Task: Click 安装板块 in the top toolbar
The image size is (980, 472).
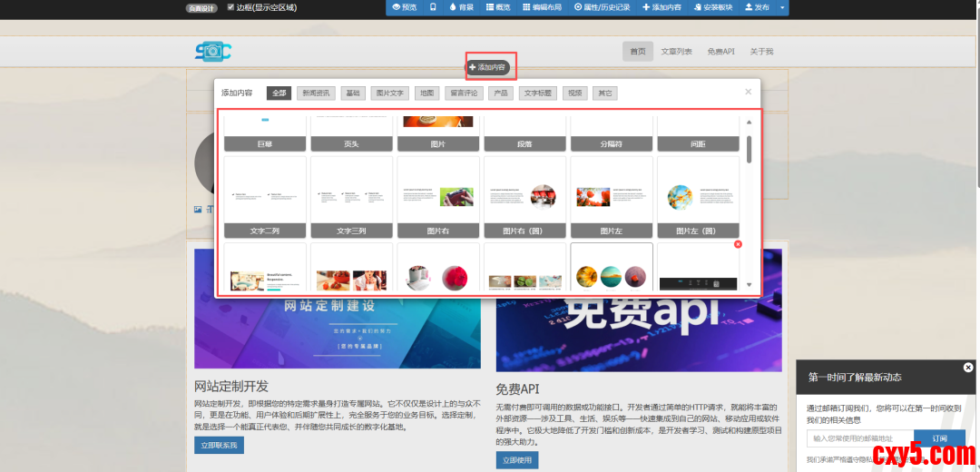Action: coord(712,7)
